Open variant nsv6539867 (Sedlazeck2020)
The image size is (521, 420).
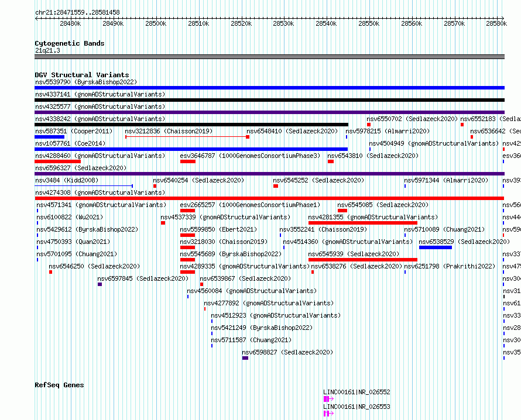click(245, 278)
